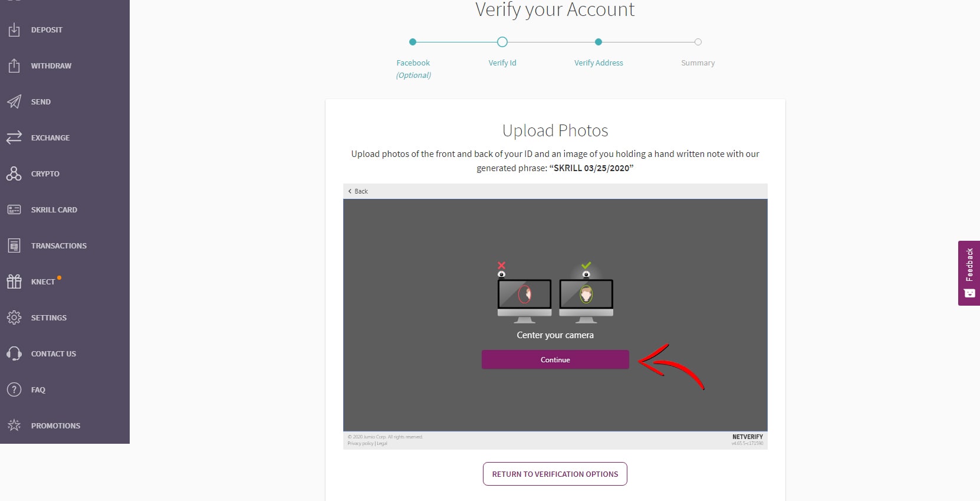The height and width of the screenshot is (501, 980).
Task: Open the Transactions menu item
Action: pos(58,245)
